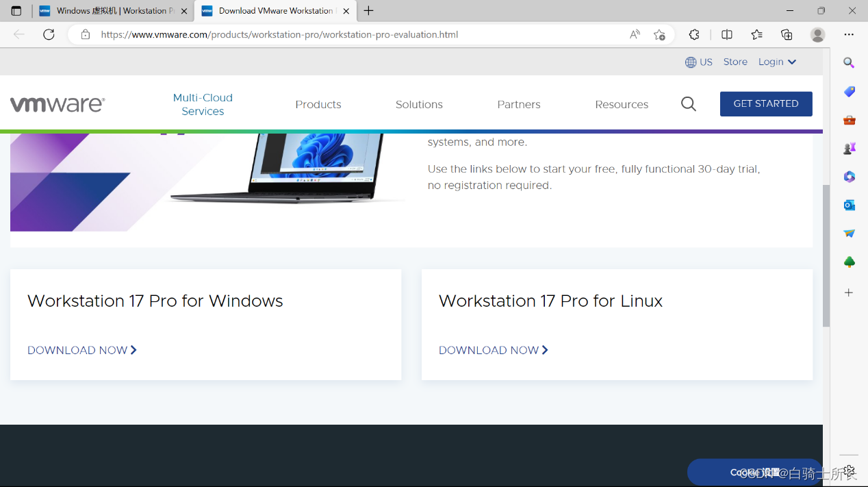Download Workstation 17 Pro for Linux
Viewport: 868px width, 487px height.
click(494, 350)
